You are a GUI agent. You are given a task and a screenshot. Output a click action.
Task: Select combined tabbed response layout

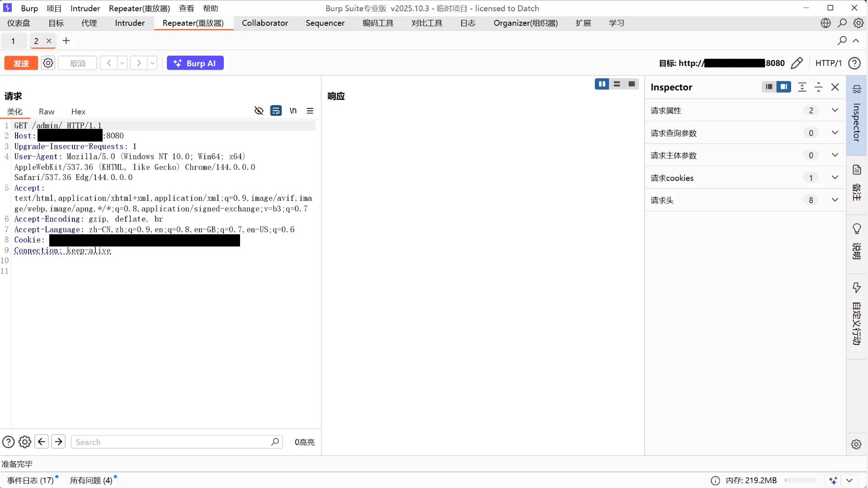[632, 84]
